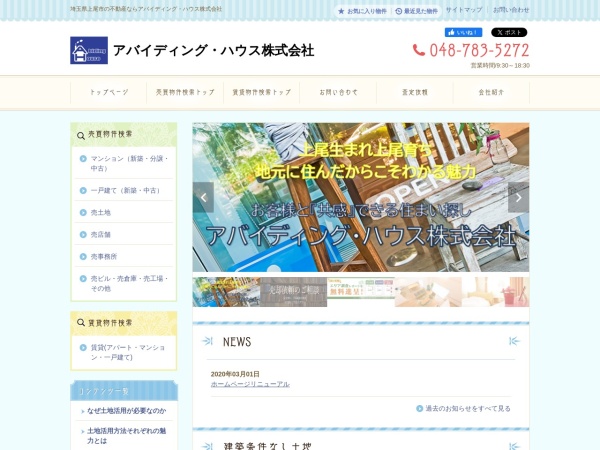Open サイトマップ link in header
The width and height of the screenshot is (600, 450).
click(464, 10)
